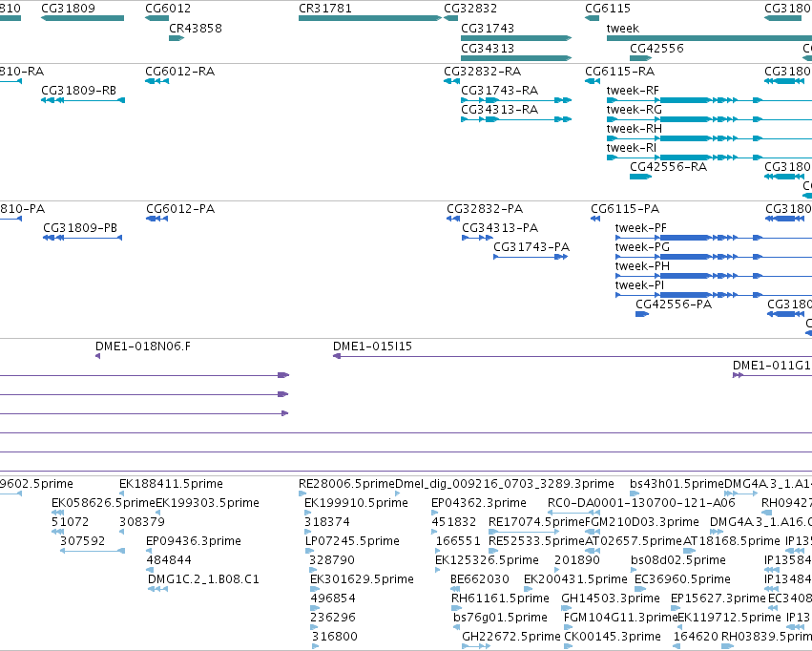This screenshot has height=651, width=812.
Task: Click the CG31809 gene label
Action: click(68, 9)
